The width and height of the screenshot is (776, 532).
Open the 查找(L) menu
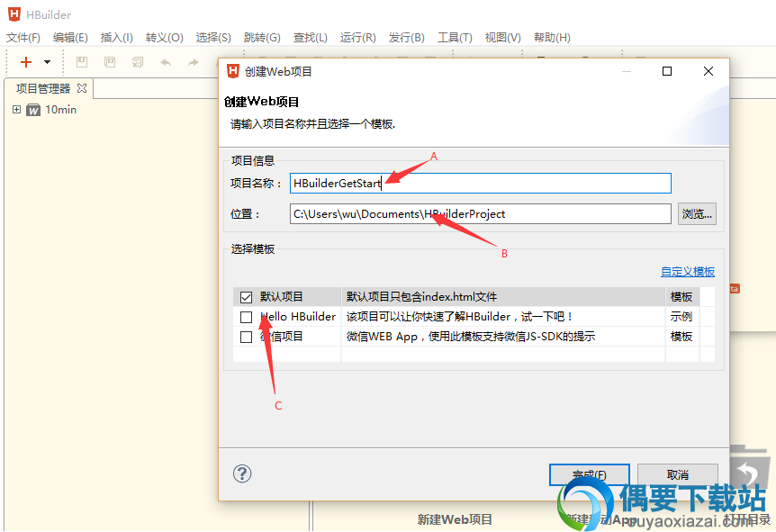coord(310,38)
